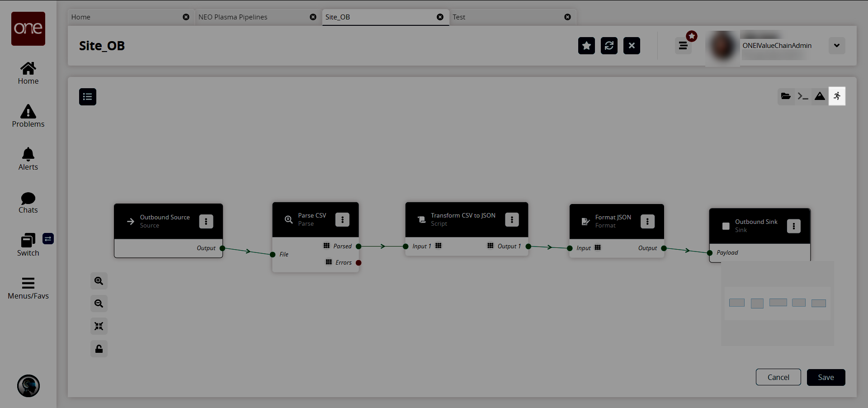Screen dimensions: 868x408
Task: Open the assistant avatar at sidebar bottom
Action: (28, 386)
